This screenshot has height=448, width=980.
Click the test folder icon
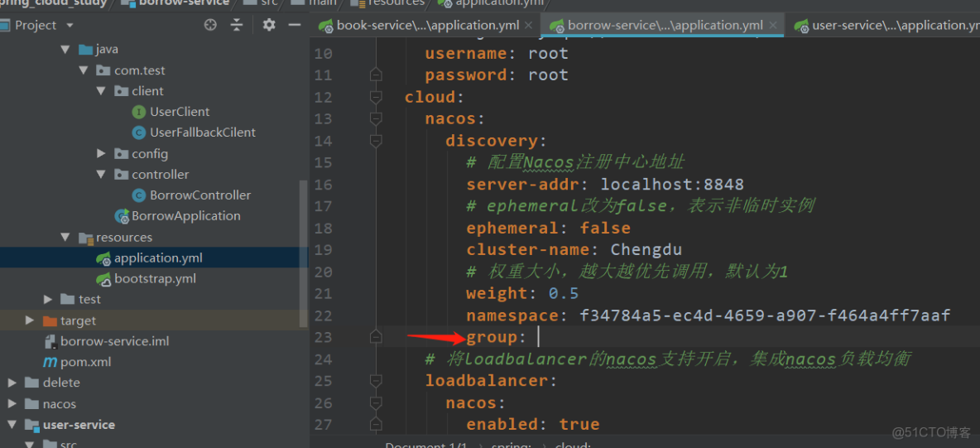(x=68, y=300)
